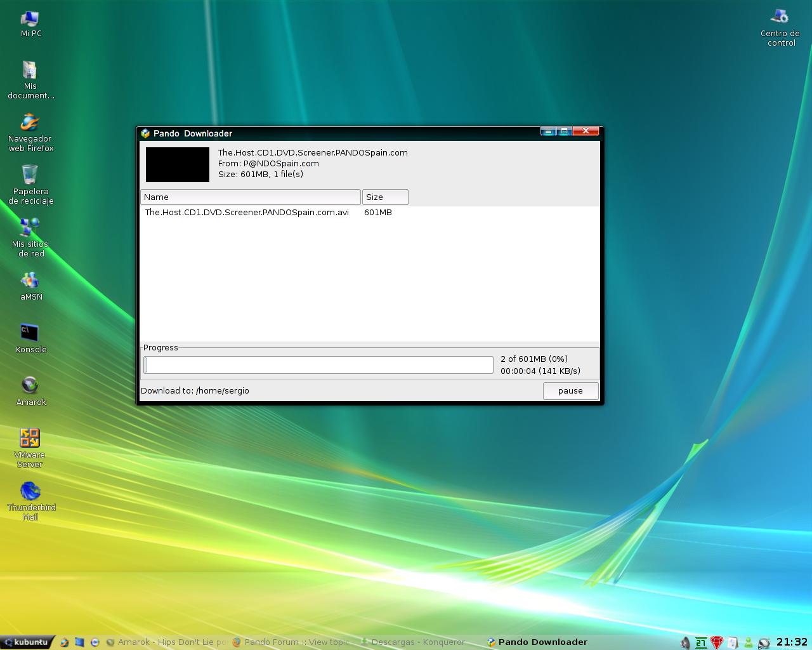
Task: Launch the Thunderbird Mail desktop icon
Action: (30, 501)
